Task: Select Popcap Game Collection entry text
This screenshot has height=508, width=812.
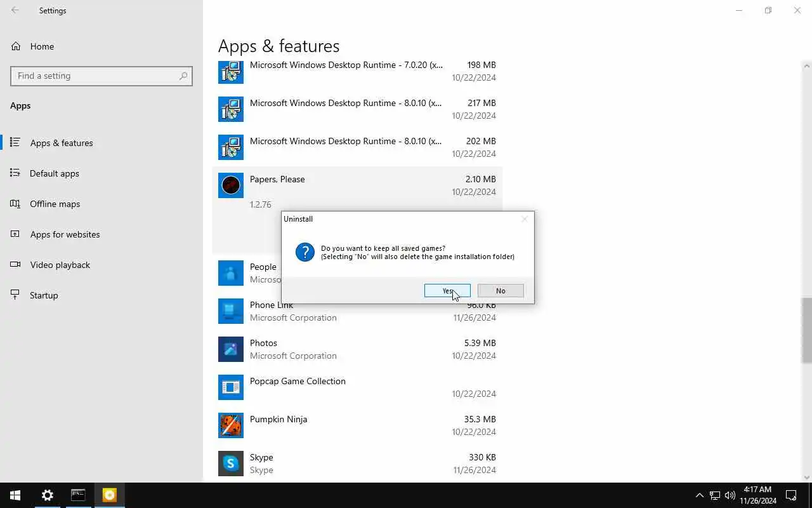Action: (x=298, y=381)
